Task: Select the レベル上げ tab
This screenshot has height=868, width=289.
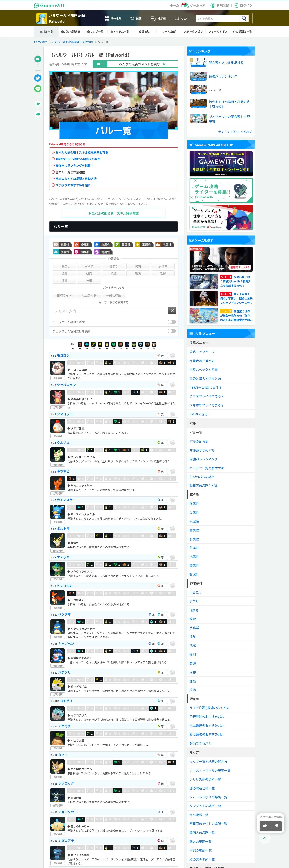Action: pyautogui.click(x=169, y=32)
